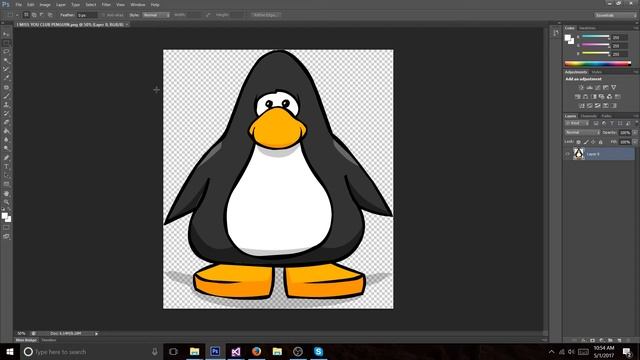Viewport: 640px width, 360px height.
Task: Toggle lock position
Action: [x=593, y=142]
